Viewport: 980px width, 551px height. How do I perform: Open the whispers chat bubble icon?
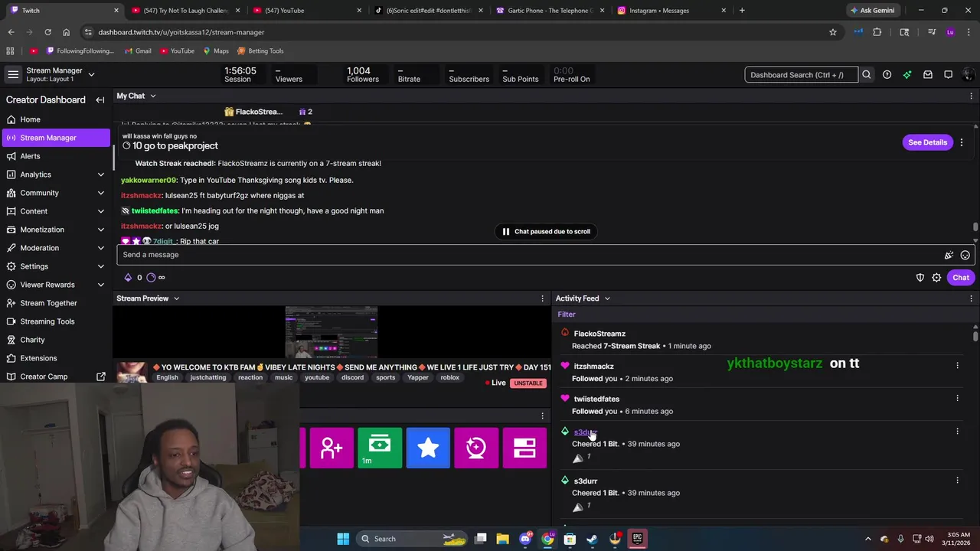(948, 75)
